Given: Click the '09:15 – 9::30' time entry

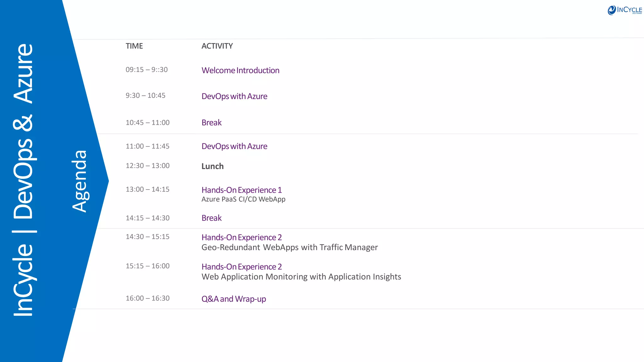Looking at the screenshot, I should pos(147,69).
